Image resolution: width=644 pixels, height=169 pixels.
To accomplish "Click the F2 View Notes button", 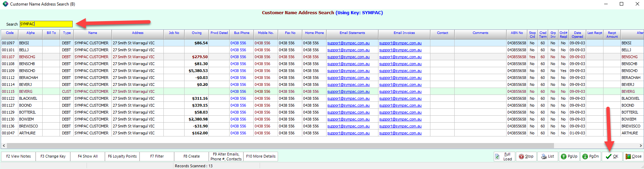I will pyautogui.click(x=18, y=157).
